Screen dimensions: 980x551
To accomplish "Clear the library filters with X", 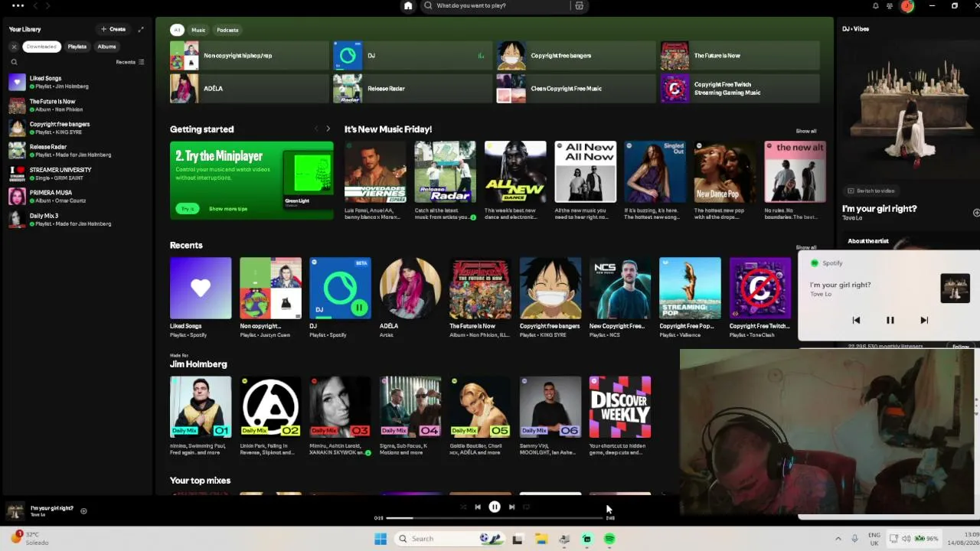I will coord(14,47).
